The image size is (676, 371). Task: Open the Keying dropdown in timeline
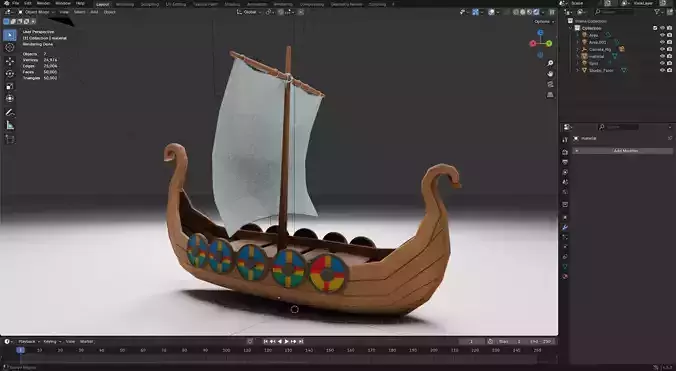(x=52, y=341)
